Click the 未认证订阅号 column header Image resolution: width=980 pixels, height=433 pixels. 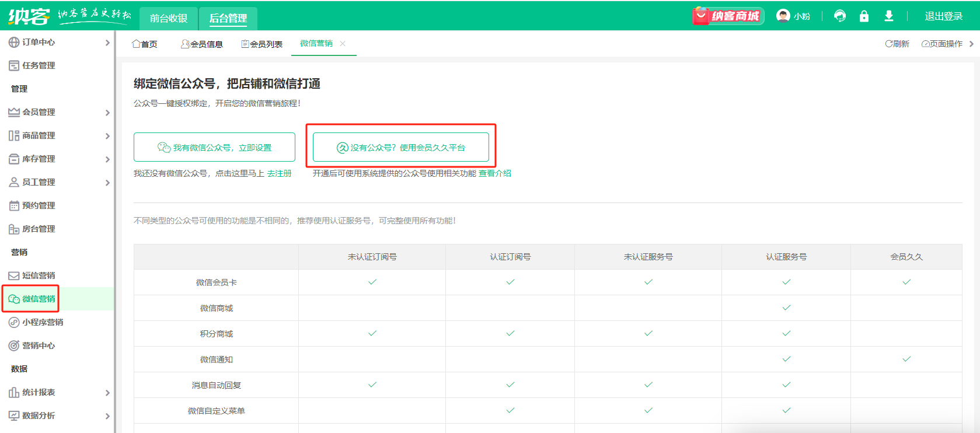click(372, 257)
